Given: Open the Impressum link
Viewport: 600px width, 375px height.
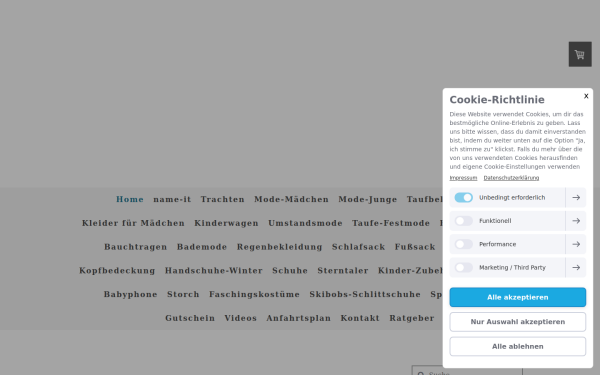Looking at the screenshot, I should click(x=463, y=178).
